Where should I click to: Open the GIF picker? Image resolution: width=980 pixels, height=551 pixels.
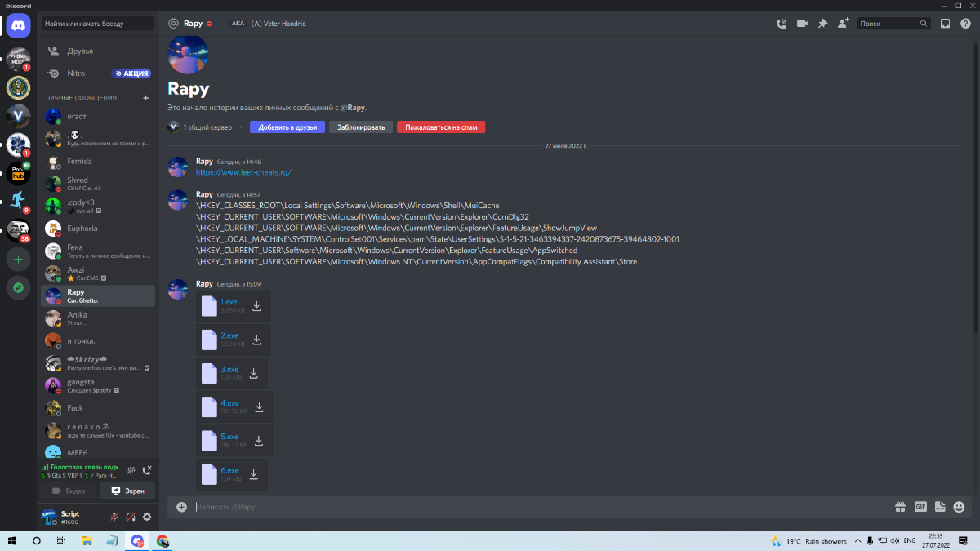(920, 507)
